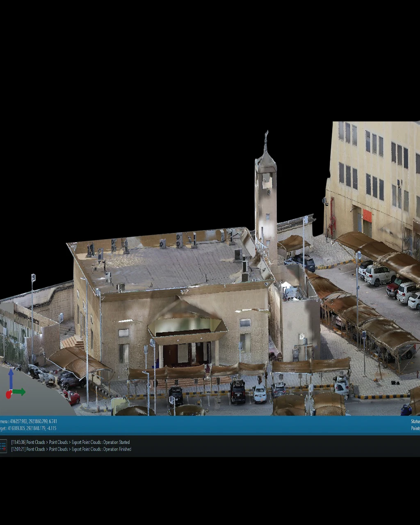Select the 'Operation Started' log entry

(70, 442)
